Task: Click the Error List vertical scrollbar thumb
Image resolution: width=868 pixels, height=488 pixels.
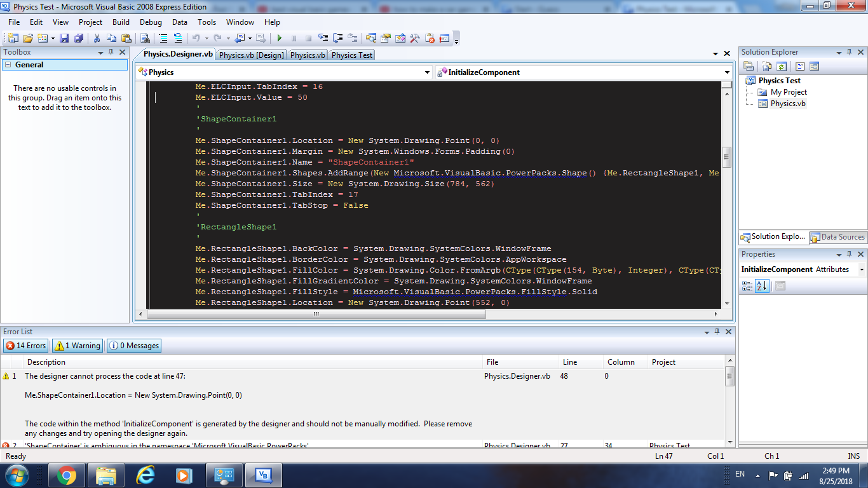Action: point(730,376)
